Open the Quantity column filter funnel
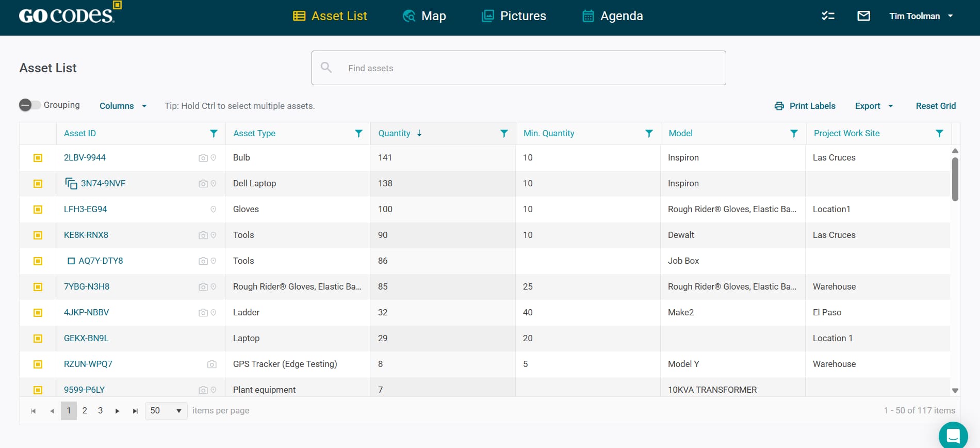This screenshot has width=980, height=448. (x=504, y=134)
